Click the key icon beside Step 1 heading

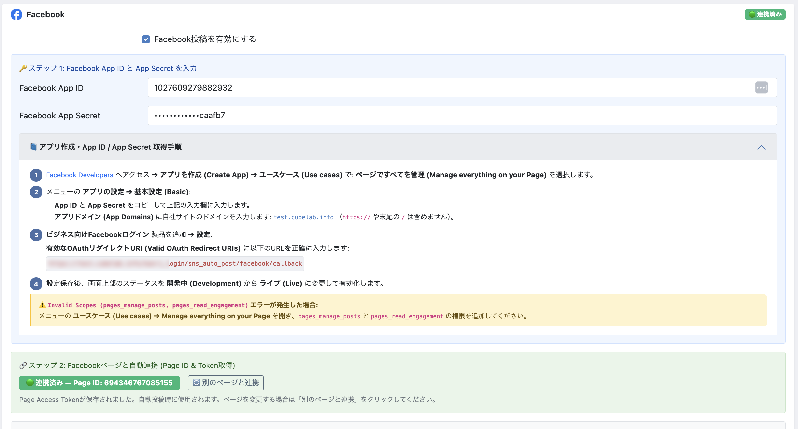coord(23,68)
